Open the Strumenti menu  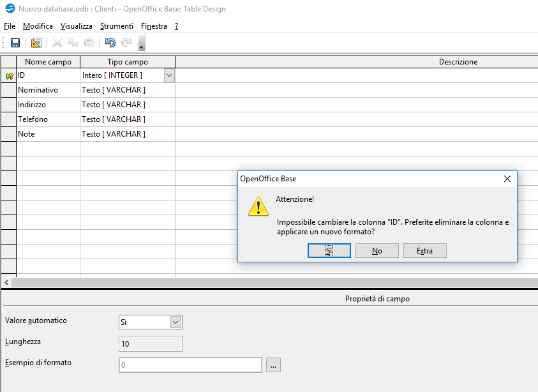point(116,26)
